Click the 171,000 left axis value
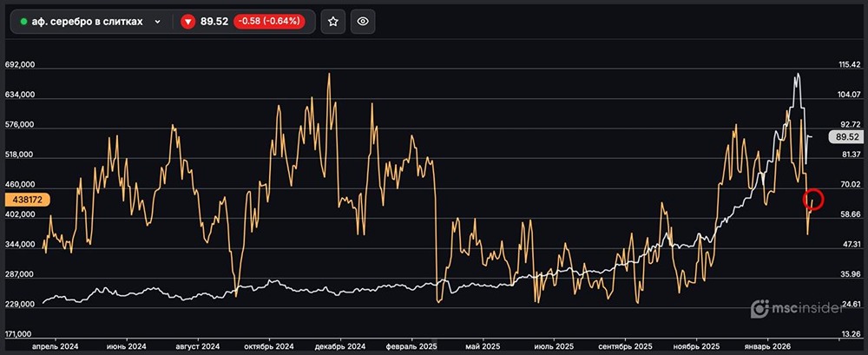868x355 pixels. point(19,334)
